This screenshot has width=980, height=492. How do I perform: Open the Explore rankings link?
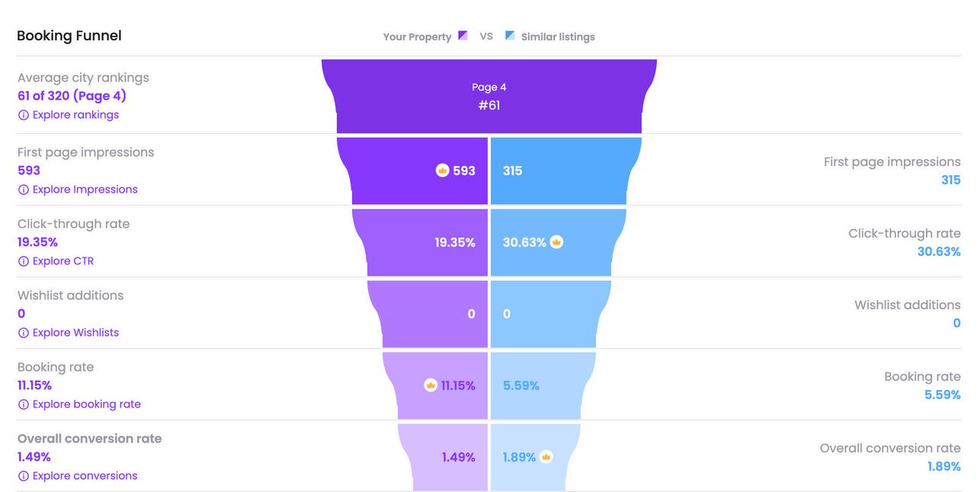point(75,115)
